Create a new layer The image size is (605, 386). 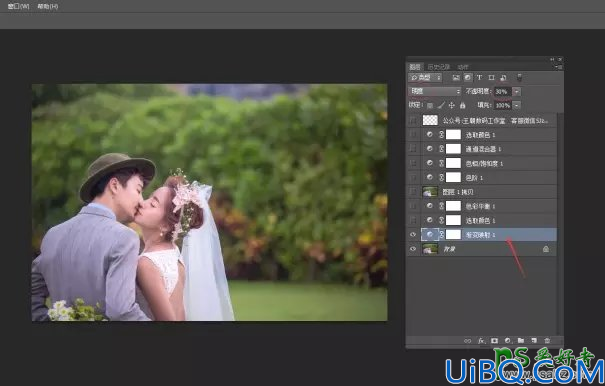tap(534, 341)
